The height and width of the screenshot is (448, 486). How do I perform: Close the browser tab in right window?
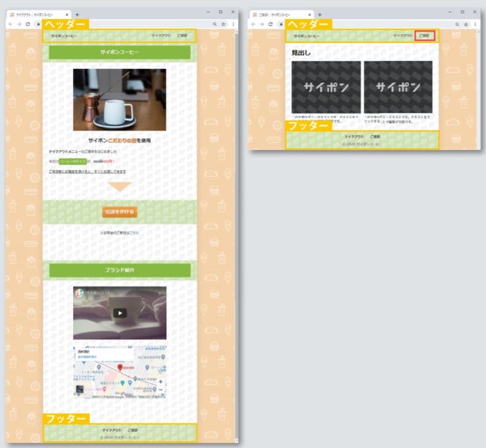(309, 15)
